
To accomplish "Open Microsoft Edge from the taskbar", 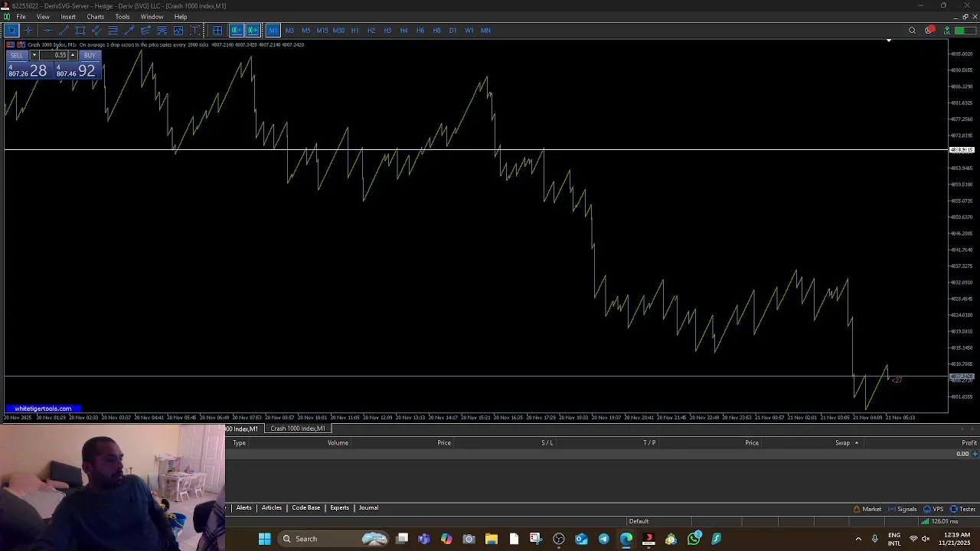I will 626,539.
